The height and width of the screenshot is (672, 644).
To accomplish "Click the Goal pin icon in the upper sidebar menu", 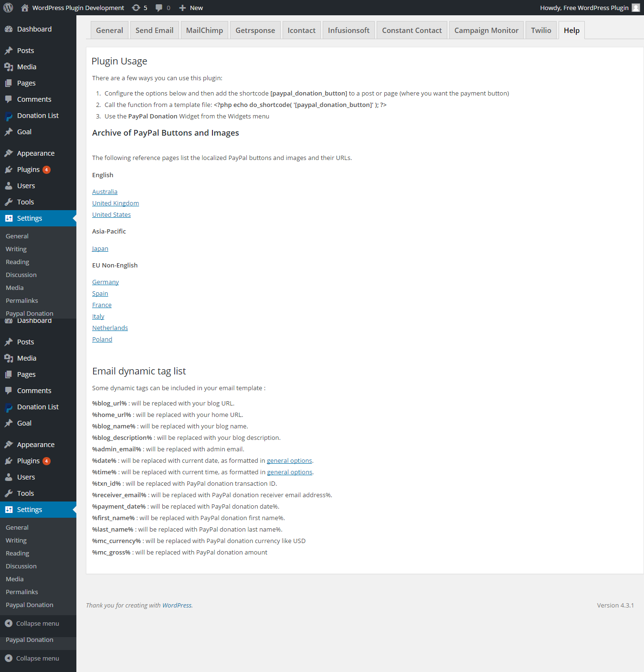I will [x=9, y=132].
